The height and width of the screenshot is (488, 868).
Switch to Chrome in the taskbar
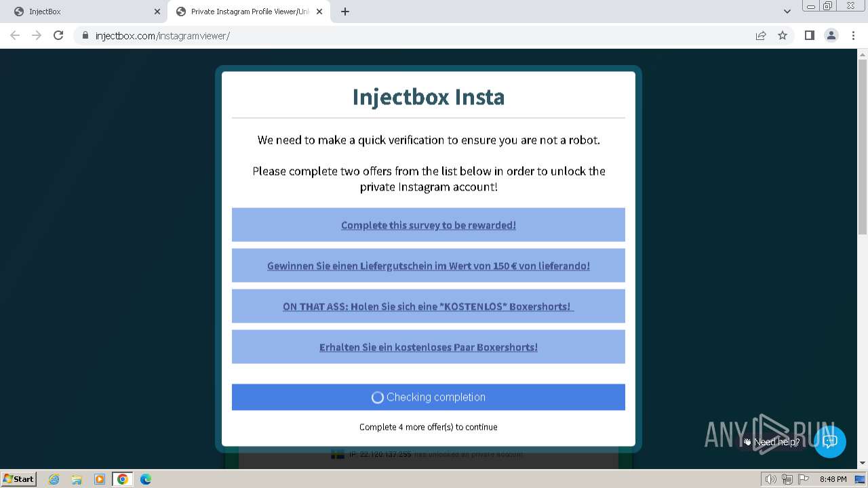pos(122,479)
